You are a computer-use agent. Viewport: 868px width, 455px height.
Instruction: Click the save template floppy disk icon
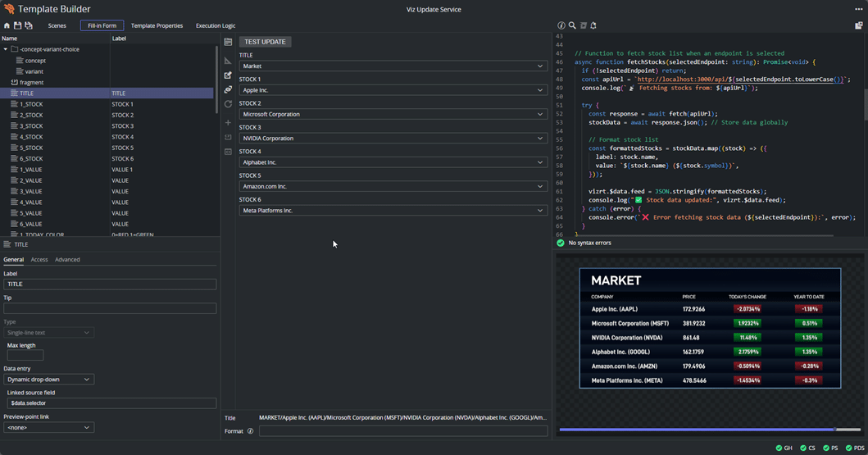click(17, 25)
